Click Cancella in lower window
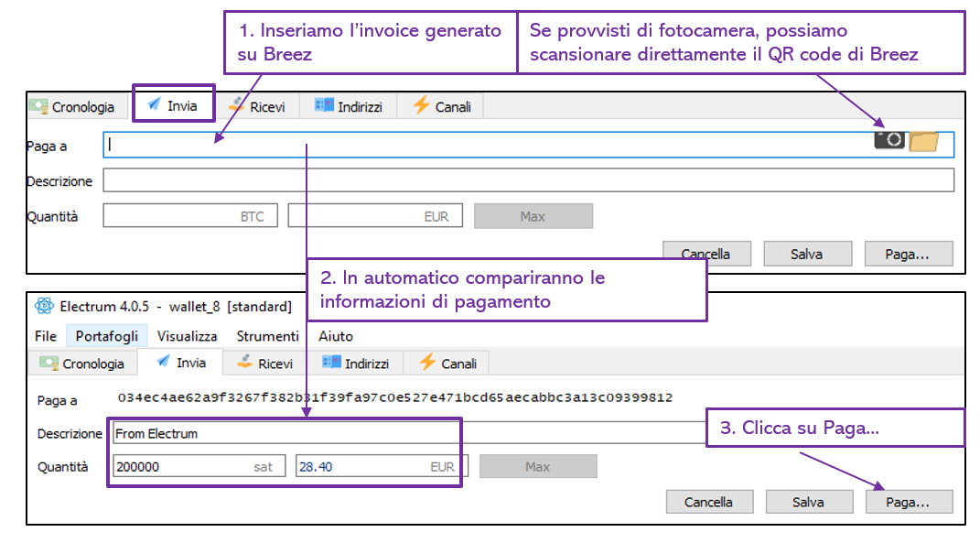This screenshot has height=543, width=980. click(x=709, y=502)
